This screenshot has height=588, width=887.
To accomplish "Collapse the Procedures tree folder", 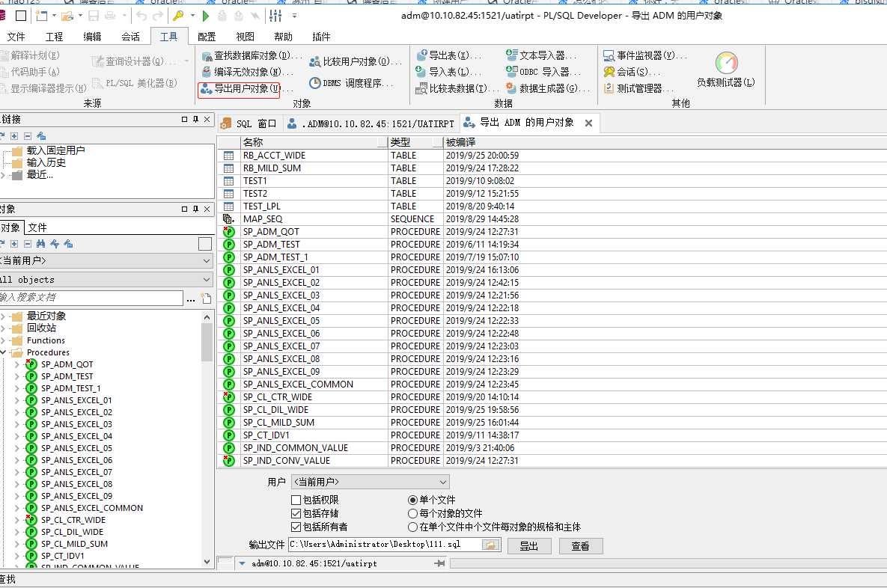I will pyautogui.click(x=4, y=352).
